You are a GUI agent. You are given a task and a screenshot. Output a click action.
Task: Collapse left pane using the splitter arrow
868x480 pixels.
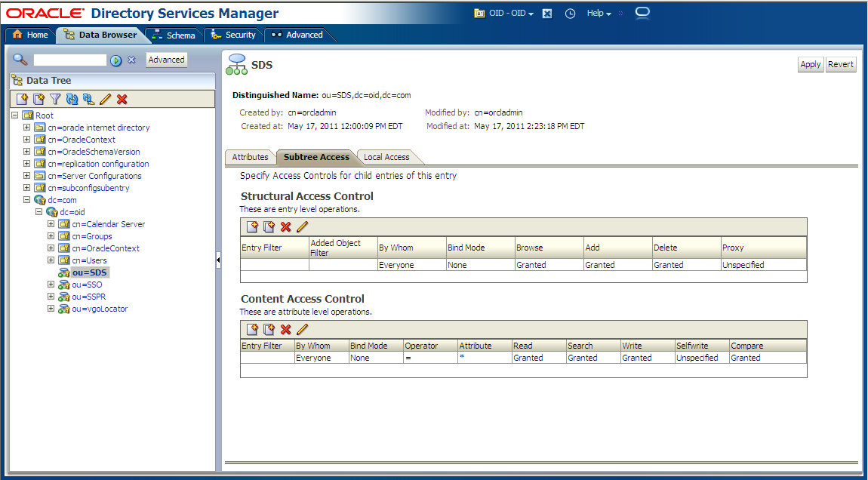(218, 260)
